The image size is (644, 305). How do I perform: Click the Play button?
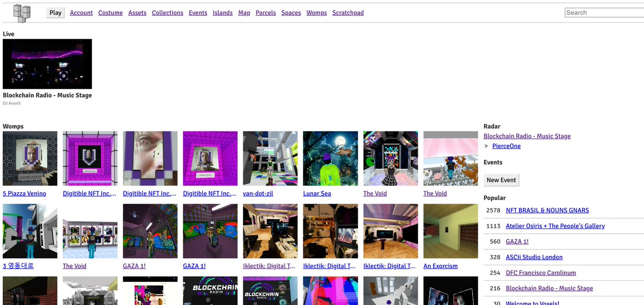[55, 13]
